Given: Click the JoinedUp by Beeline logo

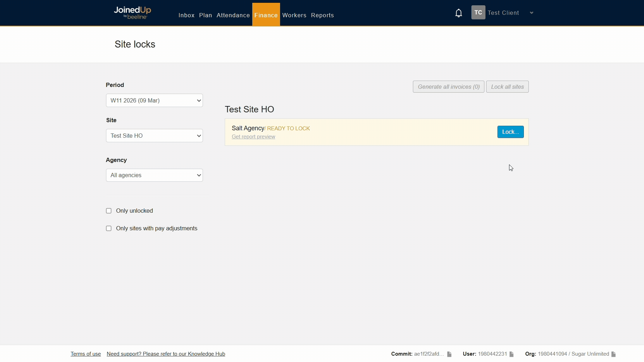Looking at the screenshot, I should [x=132, y=13].
